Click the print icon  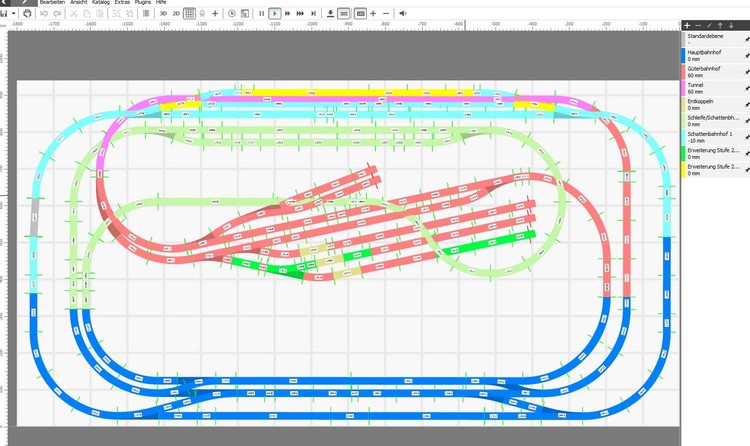click(27, 13)
